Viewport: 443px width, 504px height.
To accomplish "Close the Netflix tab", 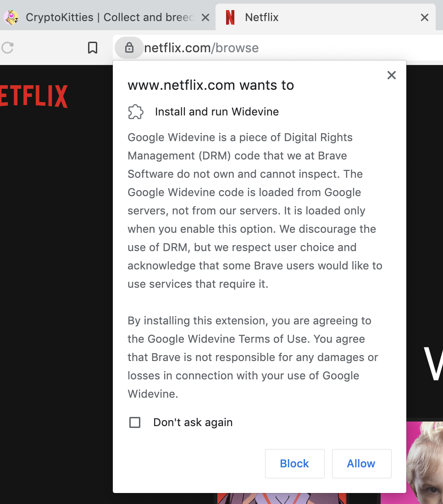I will tap(424, 17).
